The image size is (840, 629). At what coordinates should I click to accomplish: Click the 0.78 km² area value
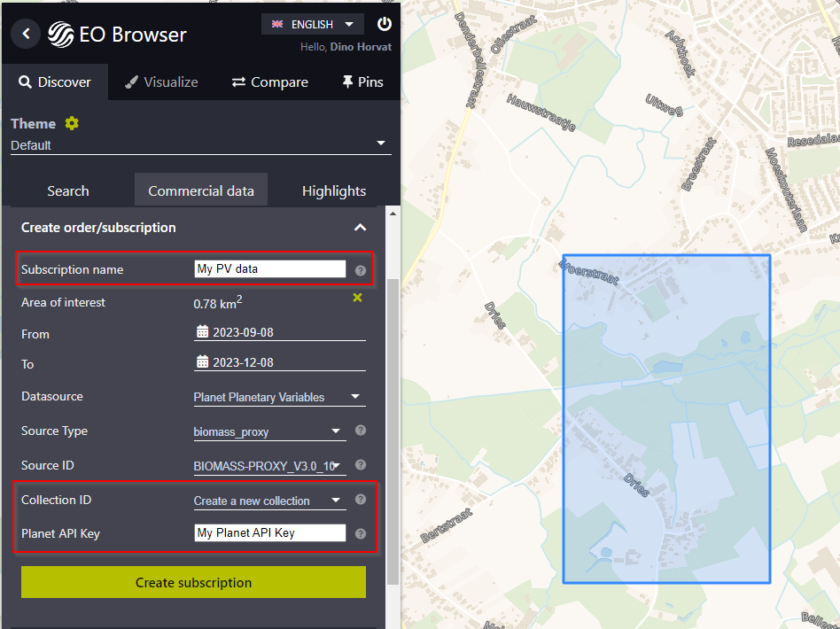[217, 303]
